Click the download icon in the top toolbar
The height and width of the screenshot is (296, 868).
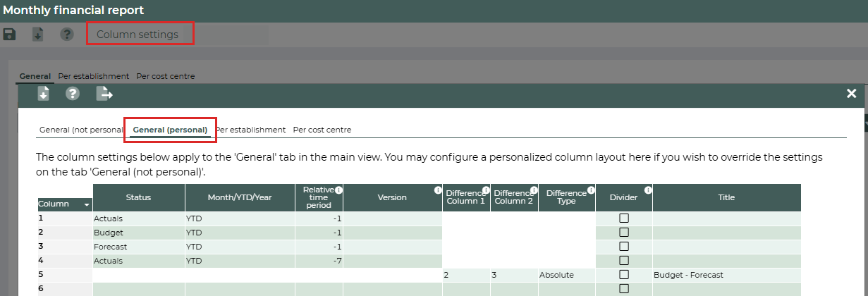[x=38, y=35]
